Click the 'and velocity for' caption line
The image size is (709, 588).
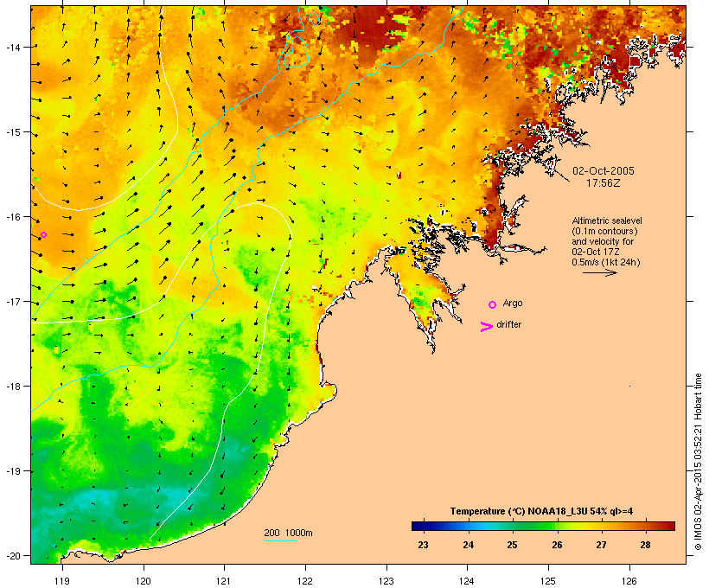(603, 241)
